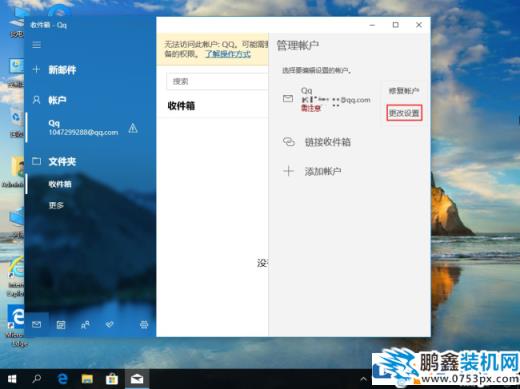Open the hamburger menu in Mail
This screenshot has width=520, height=389.
pos(37,45)
